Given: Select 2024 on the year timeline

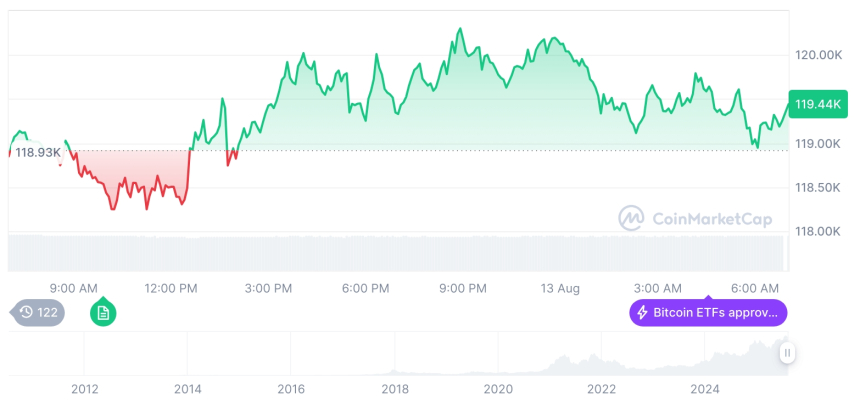Looking at the screenshot, I should point(705,388).
